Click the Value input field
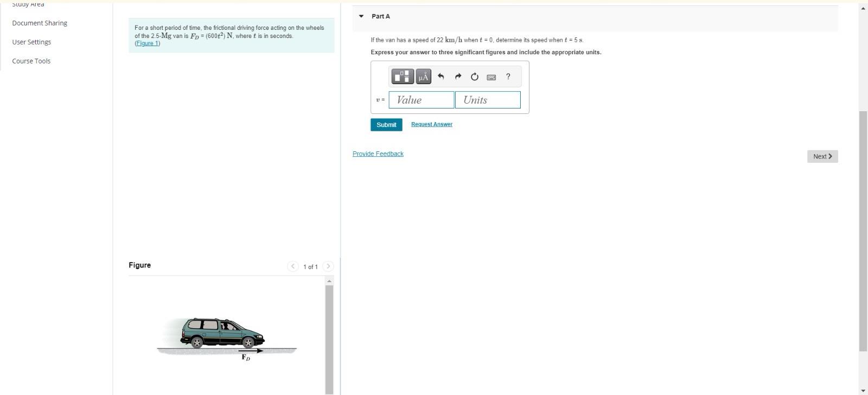The image size is (868, 395). [422, 100]
